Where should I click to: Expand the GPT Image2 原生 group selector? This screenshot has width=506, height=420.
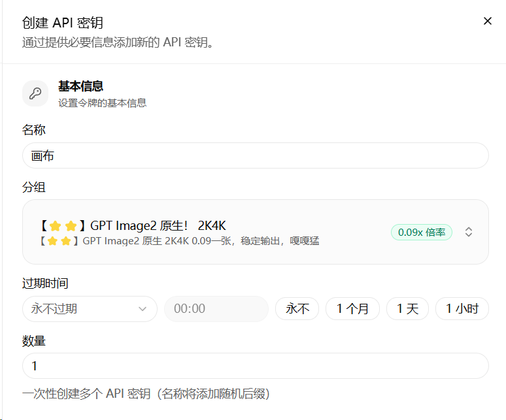pos(255,232)
